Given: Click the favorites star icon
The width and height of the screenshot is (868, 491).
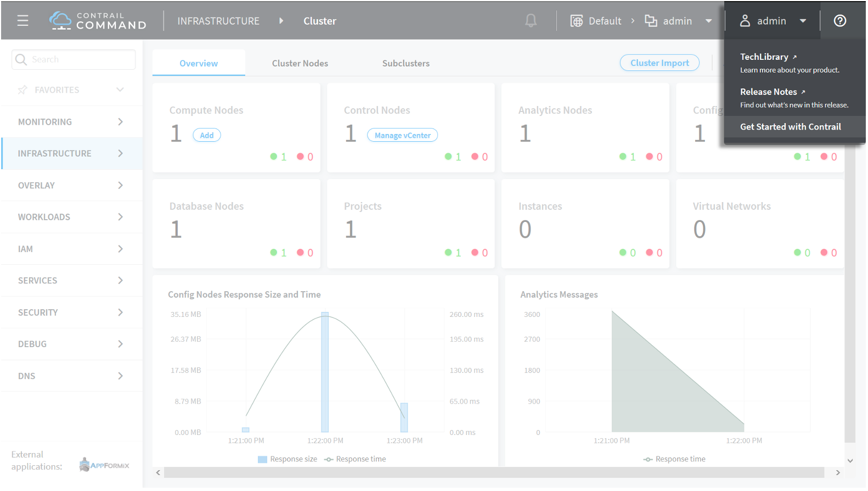Looking at the screenshot, I should coord(22,90).
